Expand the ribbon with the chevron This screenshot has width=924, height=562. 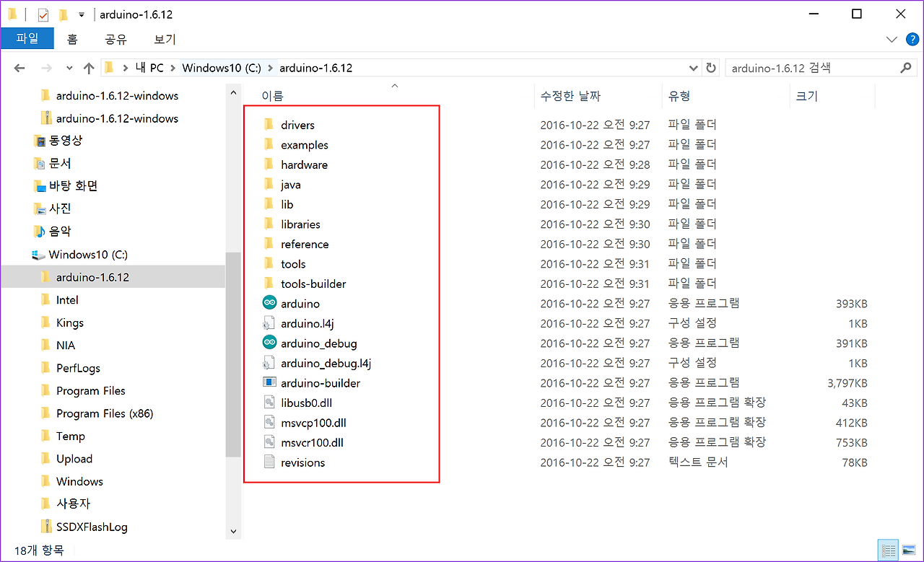[x=891, y=39]
